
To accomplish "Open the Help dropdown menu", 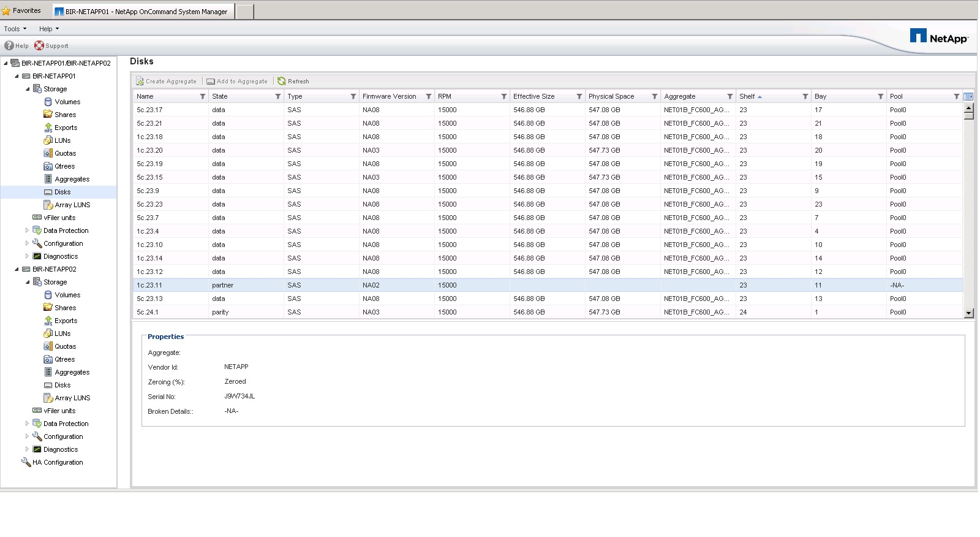I will [x=49, y=29].
